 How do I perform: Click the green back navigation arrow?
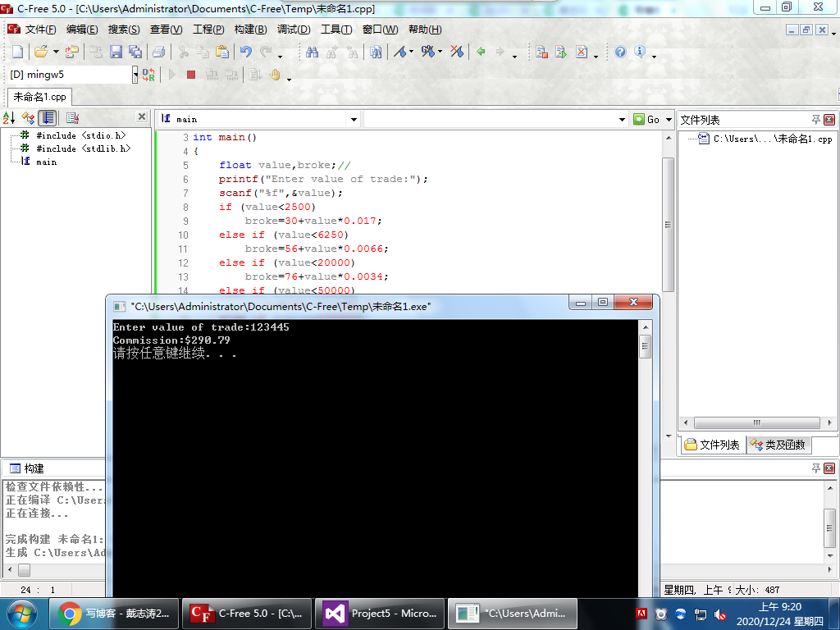481,52
